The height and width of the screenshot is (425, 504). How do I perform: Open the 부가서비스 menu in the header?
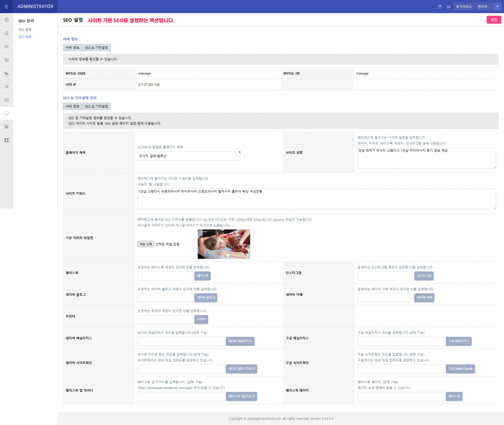(464, 6)
